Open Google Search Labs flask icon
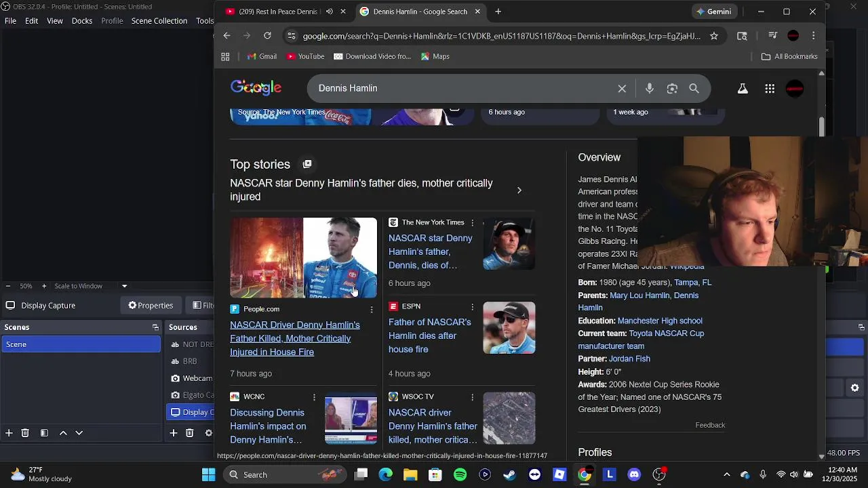Viewport: 868px width, 488px height. pos(743,89)
